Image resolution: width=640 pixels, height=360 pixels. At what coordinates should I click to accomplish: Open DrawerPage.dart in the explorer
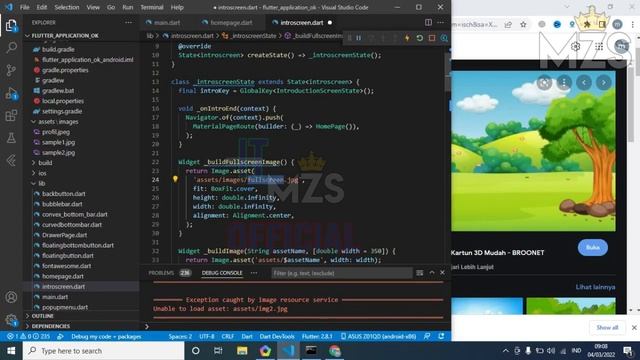click(64, 235)
